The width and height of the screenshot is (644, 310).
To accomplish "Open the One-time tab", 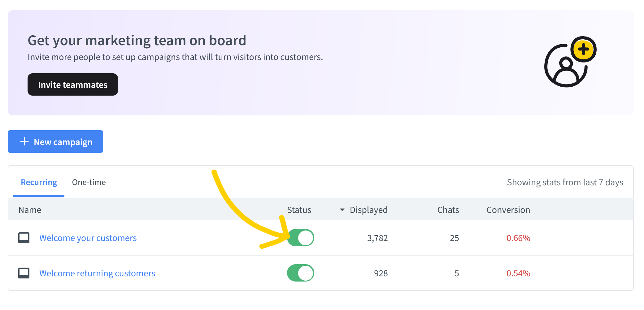I will 89,182.
